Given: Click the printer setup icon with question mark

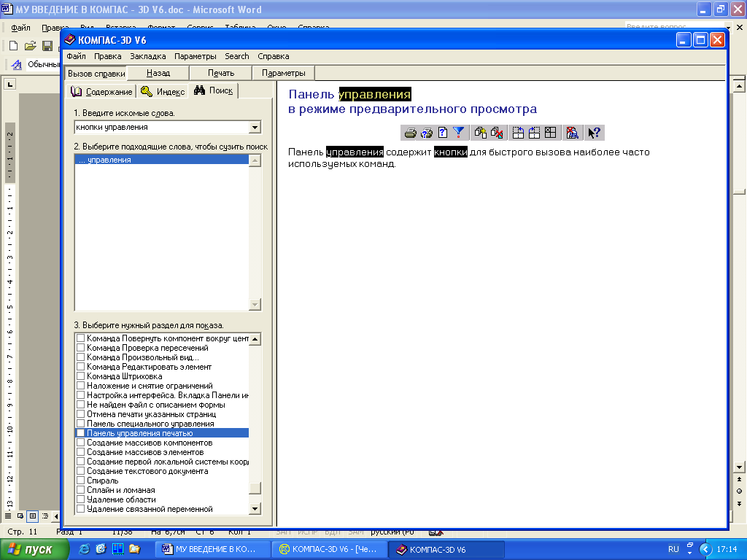Looking at the screenshot, I should click(426, 133).
